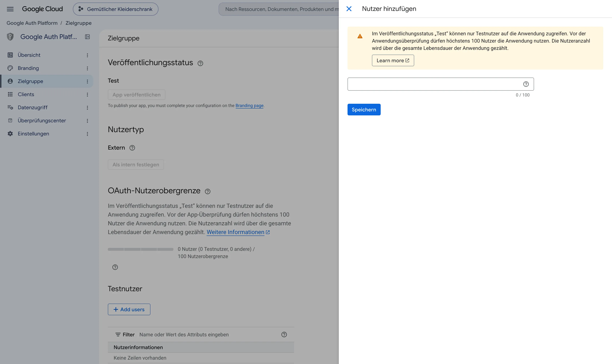Click the Filter icon in Testnutzer table
Image resolution: width=612 pixels, height=364 pixels.
click(x=118, y=335)
